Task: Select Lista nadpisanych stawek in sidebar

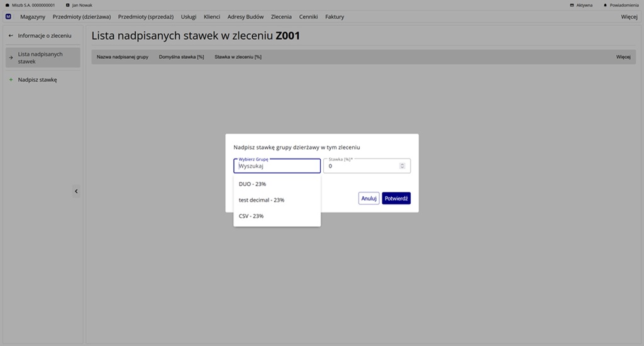Action: pyautogui.click(x=43, y=58)
